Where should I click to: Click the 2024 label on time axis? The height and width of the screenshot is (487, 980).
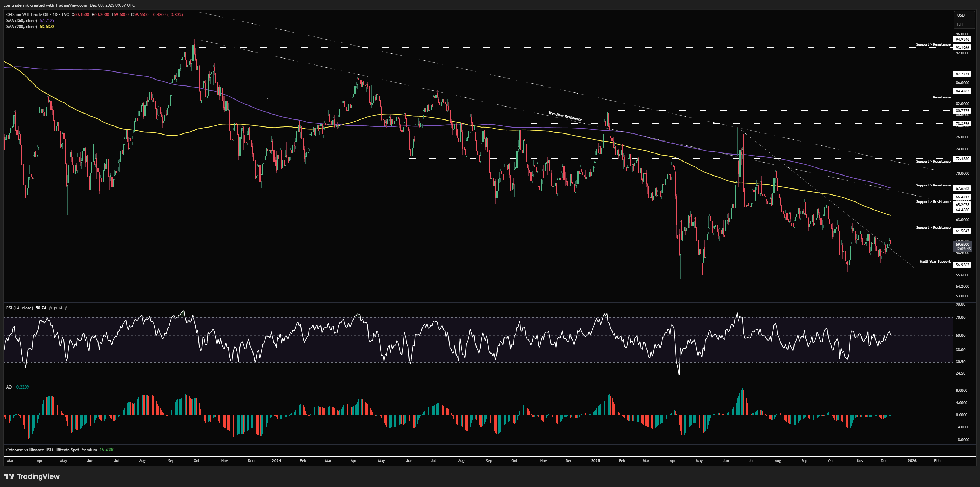(x=276, y=461)
